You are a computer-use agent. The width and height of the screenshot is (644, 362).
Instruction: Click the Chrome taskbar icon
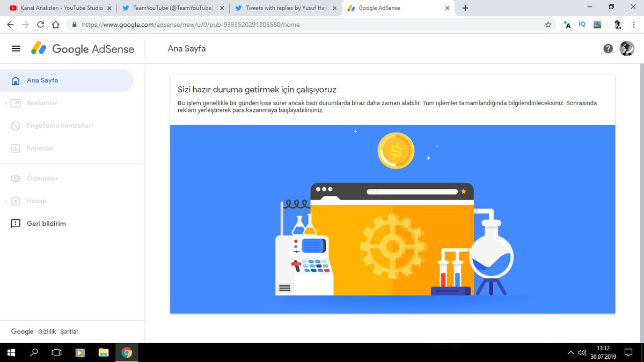click(x=127, y=352)
